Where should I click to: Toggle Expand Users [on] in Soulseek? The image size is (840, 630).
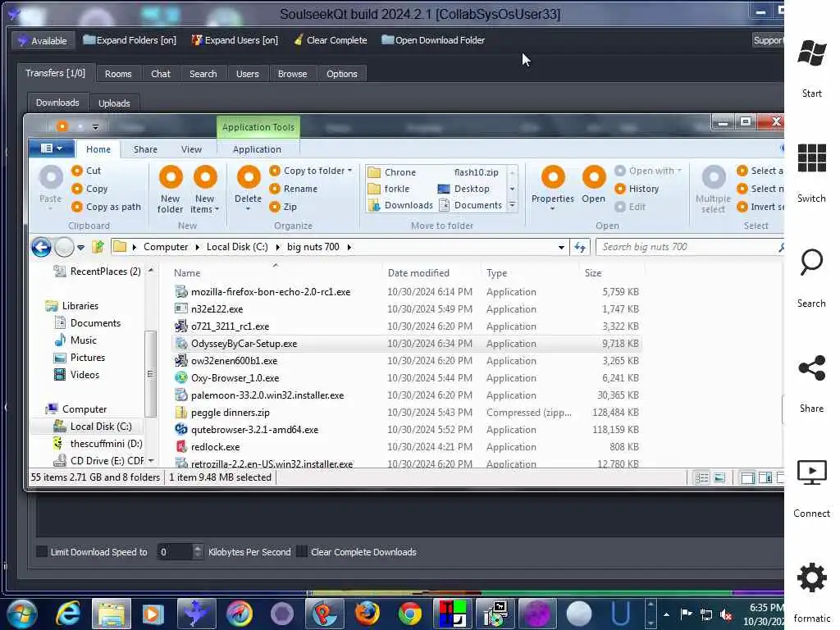(x=235, y=40)
